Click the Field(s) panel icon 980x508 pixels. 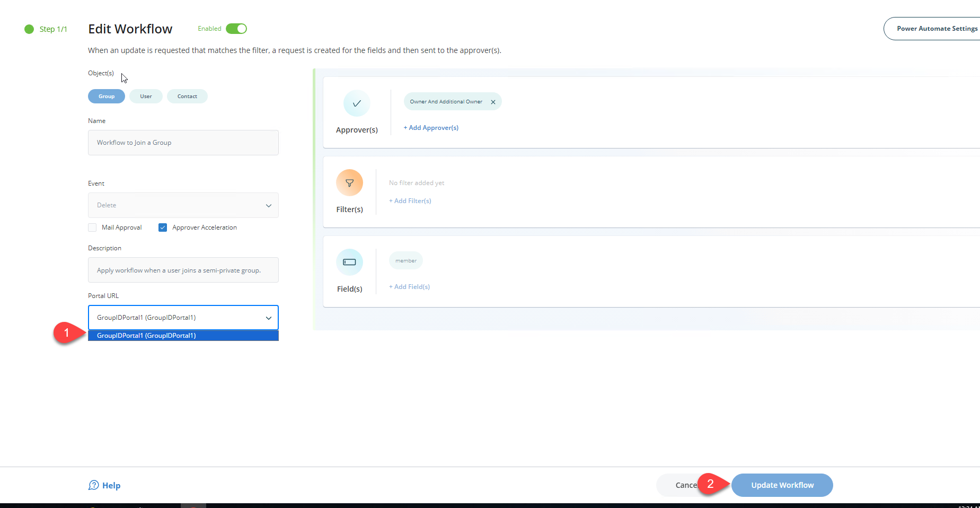coord(349,261)
